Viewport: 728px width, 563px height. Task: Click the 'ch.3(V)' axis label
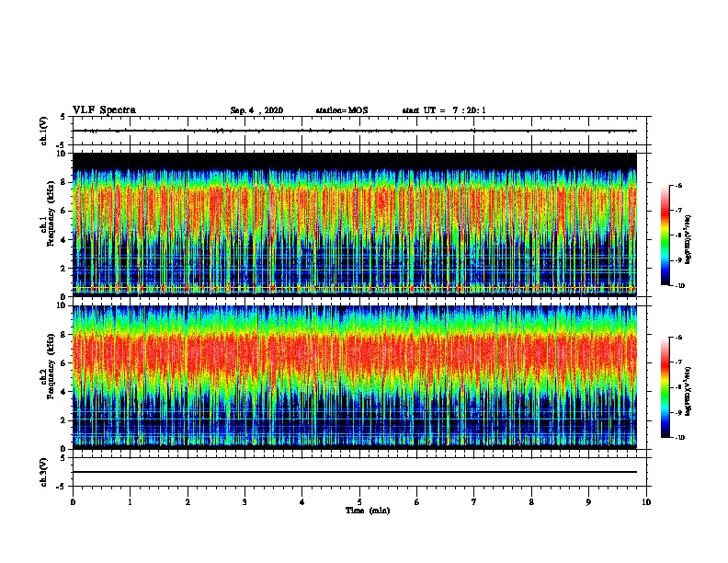(x=44, y=473)
